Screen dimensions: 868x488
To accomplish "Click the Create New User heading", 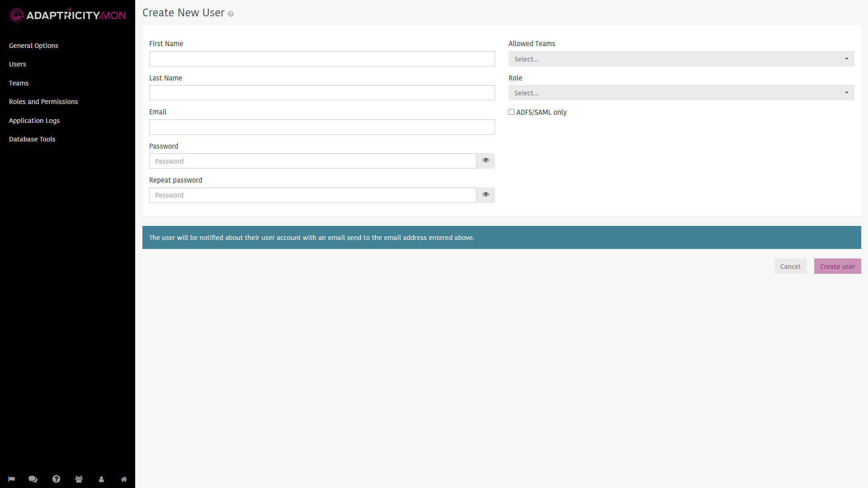I will coord(184,13).
